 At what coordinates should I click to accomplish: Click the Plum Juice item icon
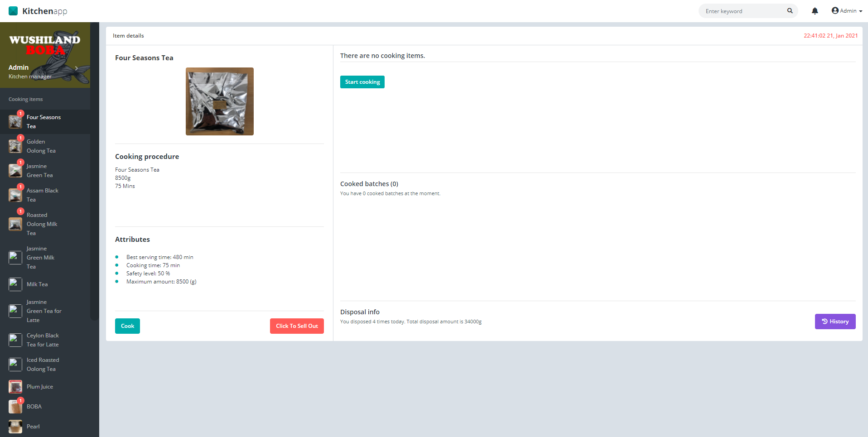pos(15,387)
